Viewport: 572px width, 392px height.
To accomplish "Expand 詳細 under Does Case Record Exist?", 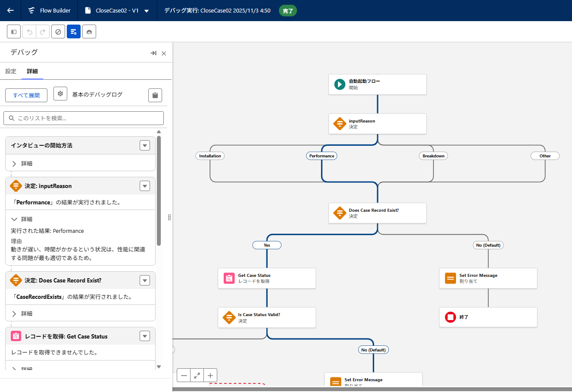I will pyautogui.click(x=14, y=314).
